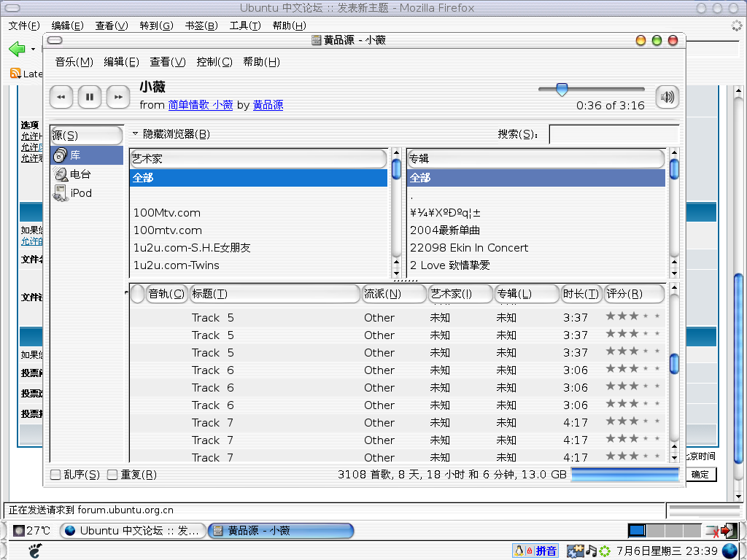Click the 确定 button in Firefox
The height and width of the screenshot is (560, 747).
(700, 474)
